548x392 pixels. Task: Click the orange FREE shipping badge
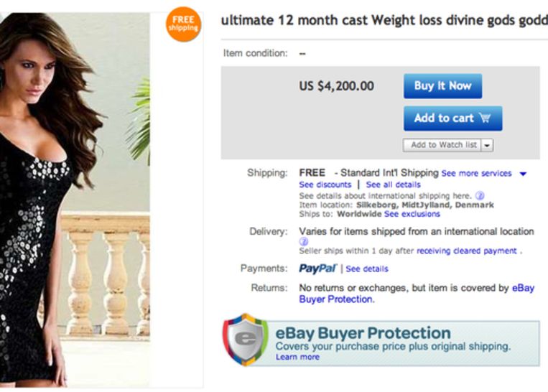click(x=182, y=24)
